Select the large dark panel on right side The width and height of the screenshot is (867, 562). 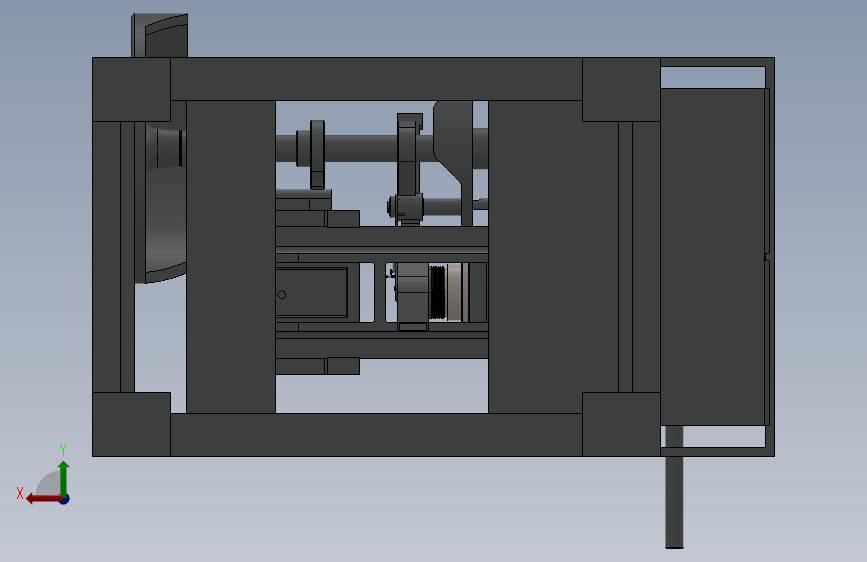pyautogui.click(x=713, y=257)
